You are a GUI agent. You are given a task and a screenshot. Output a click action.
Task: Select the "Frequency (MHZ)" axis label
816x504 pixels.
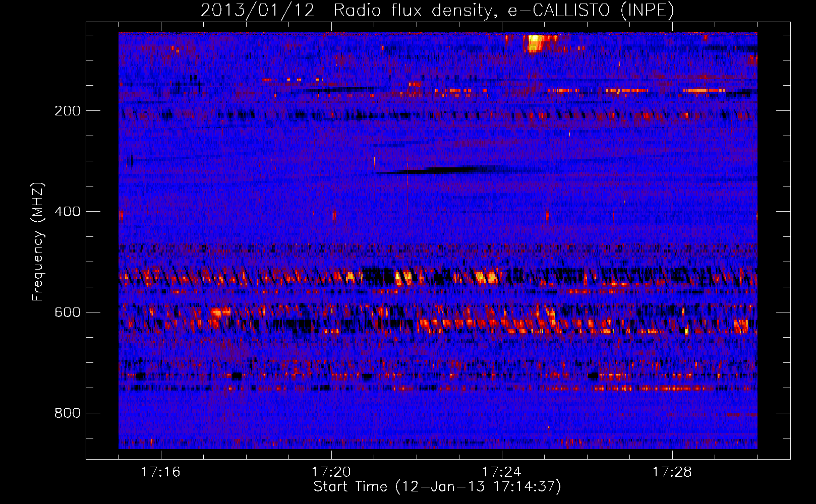coord(38,242)
